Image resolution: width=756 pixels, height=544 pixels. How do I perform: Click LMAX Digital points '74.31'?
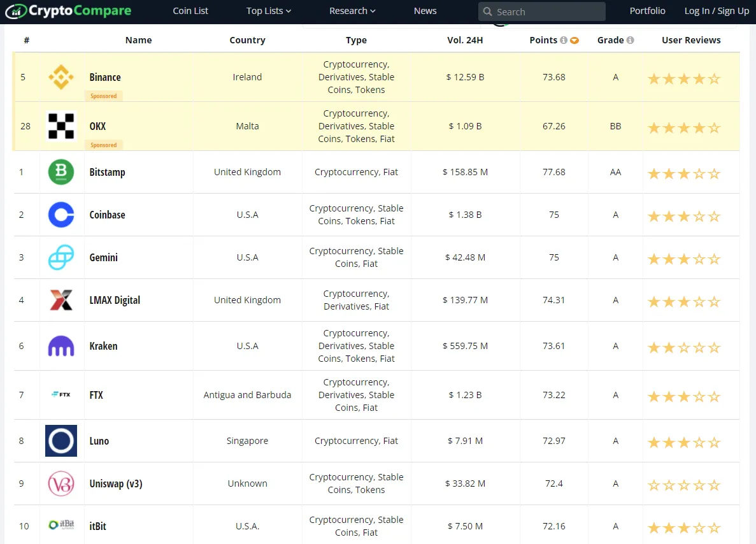point(553,300)
